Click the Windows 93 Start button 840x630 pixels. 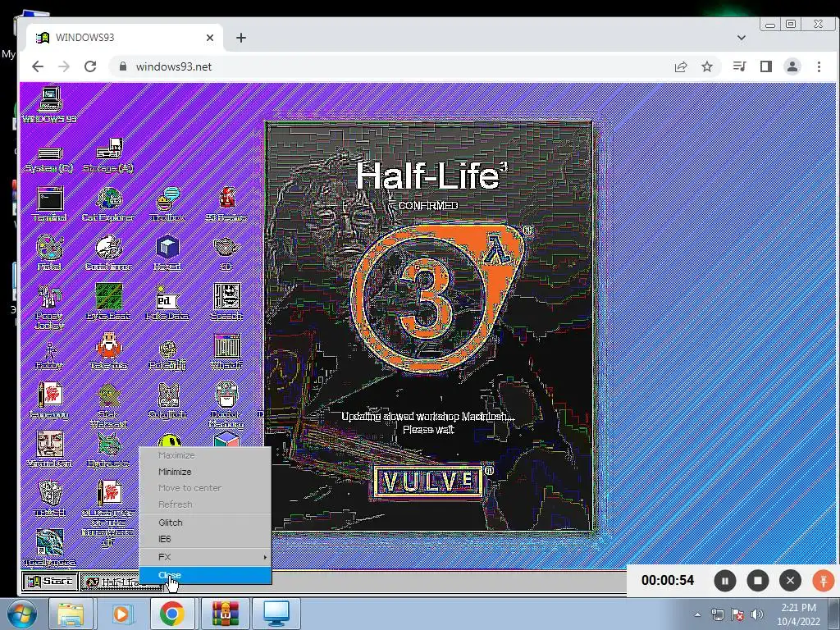click(x=50, y=582)
